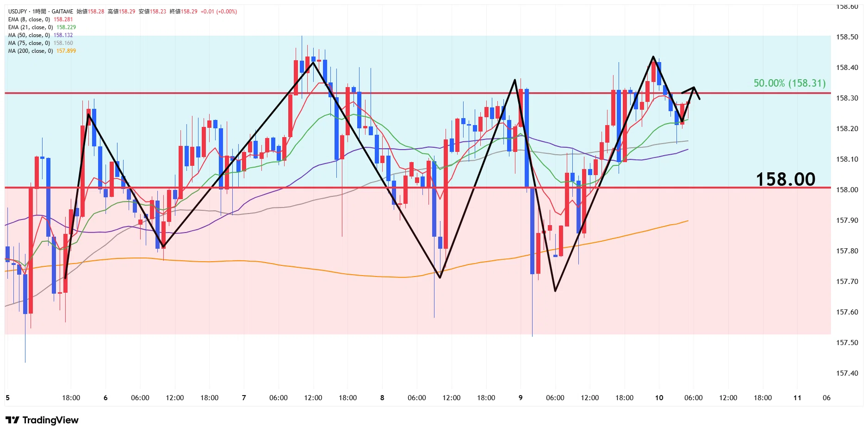Click the 157.899 MA 200 value
868x434 pixels.
click(66, 51)
